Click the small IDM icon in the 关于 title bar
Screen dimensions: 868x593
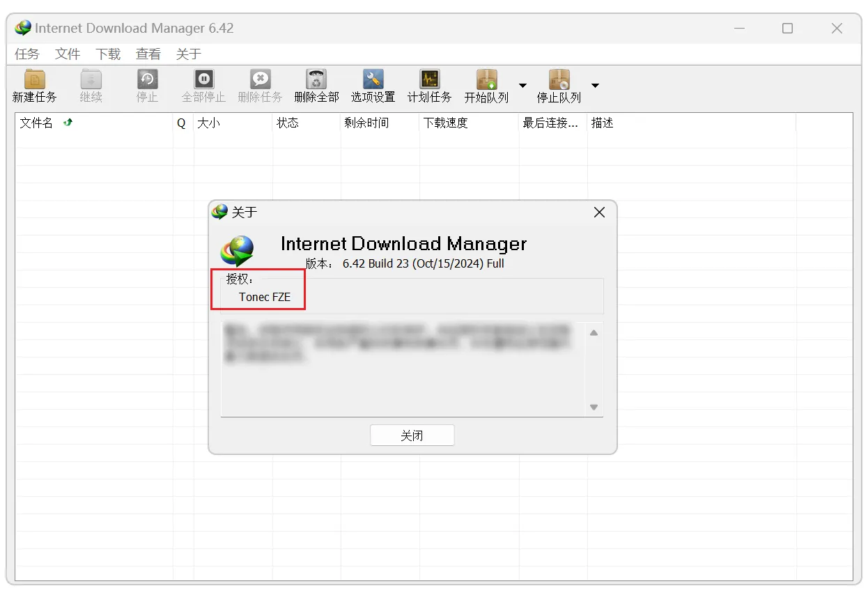point(220,212)
